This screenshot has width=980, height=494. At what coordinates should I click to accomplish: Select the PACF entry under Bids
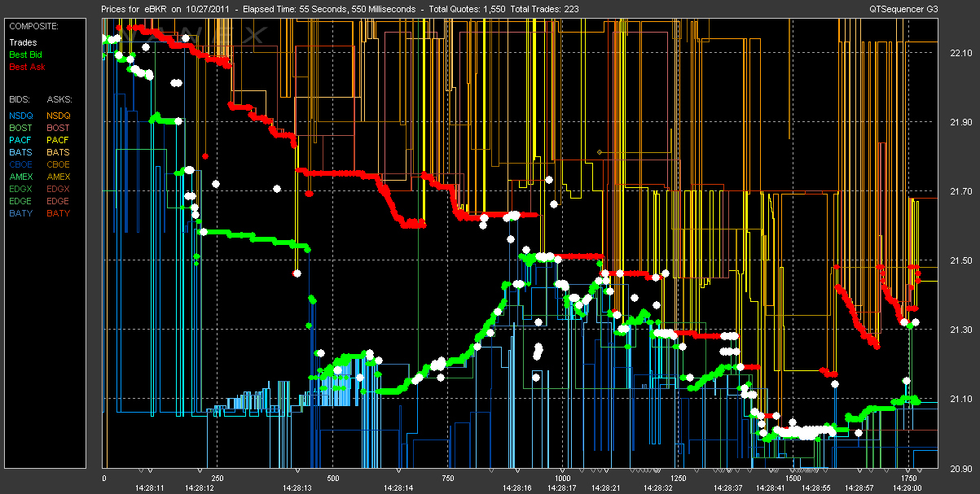point(20,140)
